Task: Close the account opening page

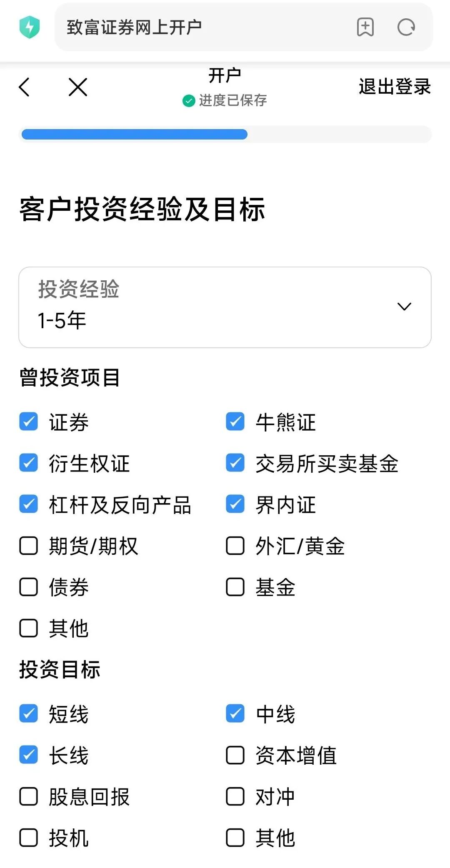Action: pos(78,87)
